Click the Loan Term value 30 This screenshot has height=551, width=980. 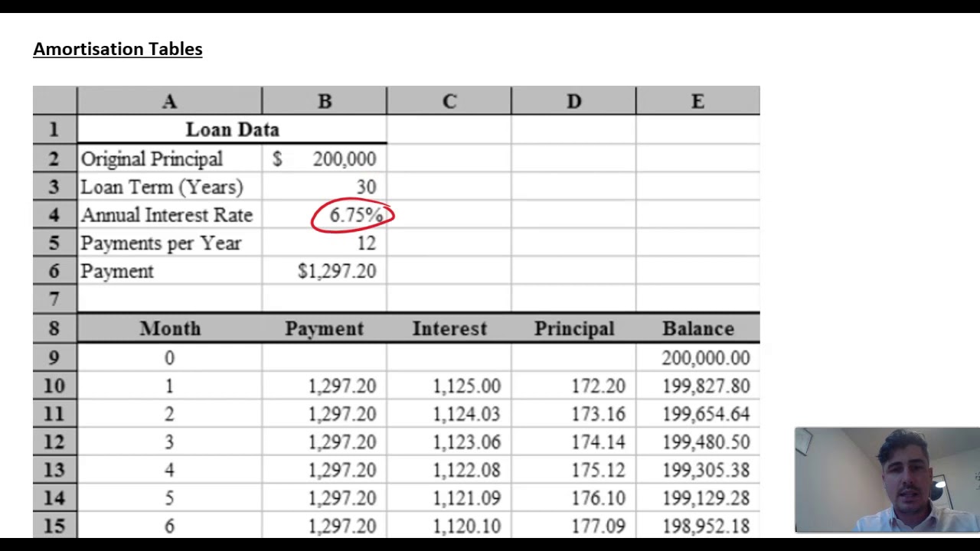pos(325,187)
